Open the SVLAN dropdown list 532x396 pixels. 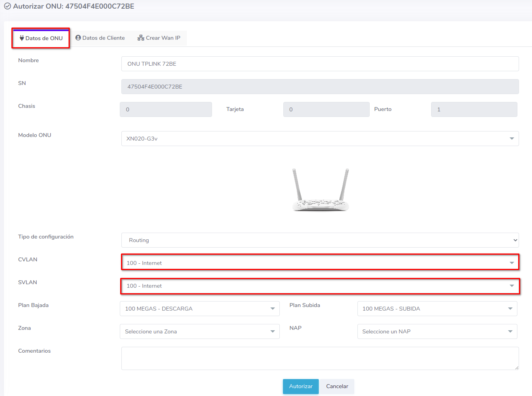320,286
